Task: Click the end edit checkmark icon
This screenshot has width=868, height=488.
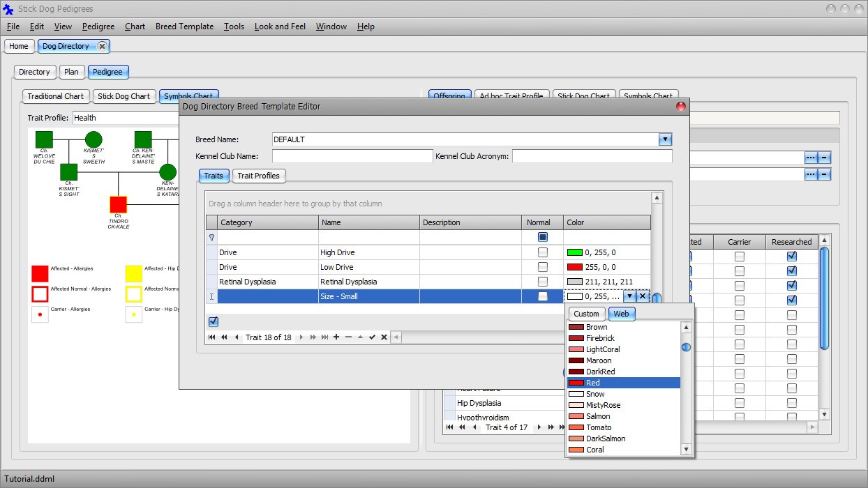Action: 372,337
